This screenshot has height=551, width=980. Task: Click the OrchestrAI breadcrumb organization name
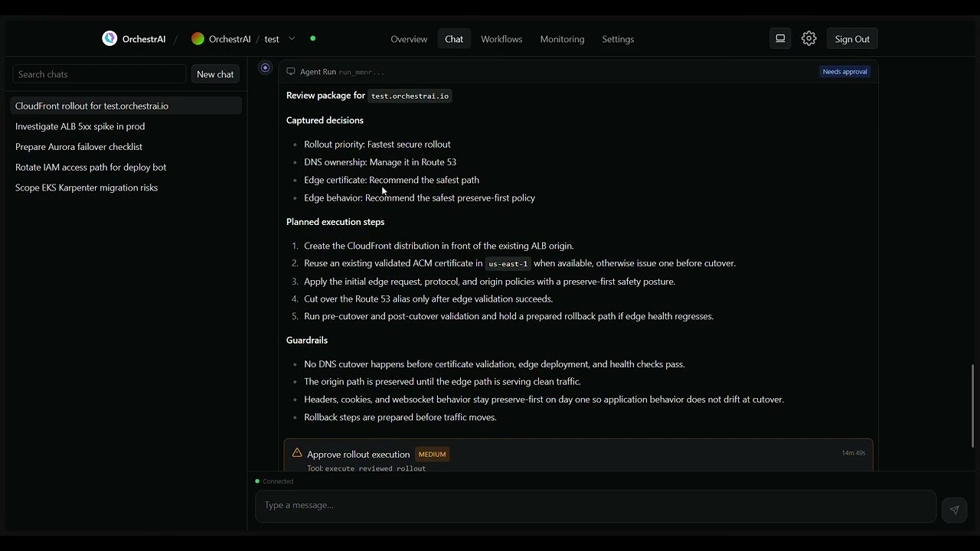[x=230, y=39]
